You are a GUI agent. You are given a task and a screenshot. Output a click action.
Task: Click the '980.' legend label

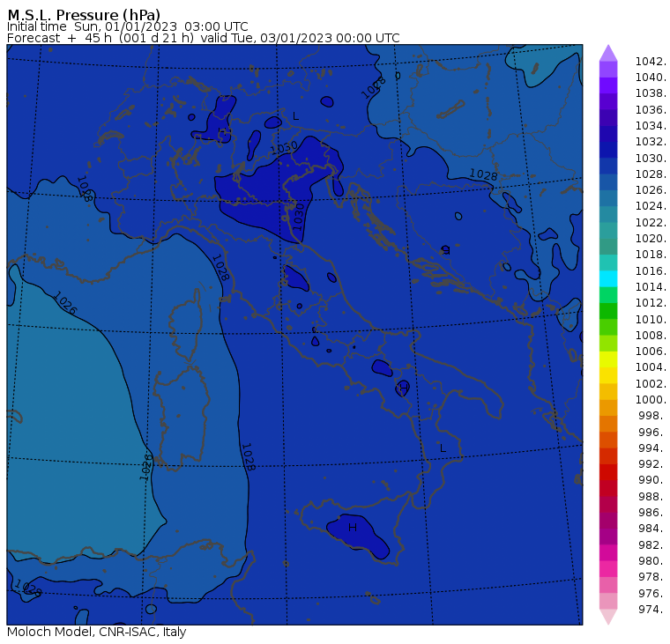tap(652, 560)
